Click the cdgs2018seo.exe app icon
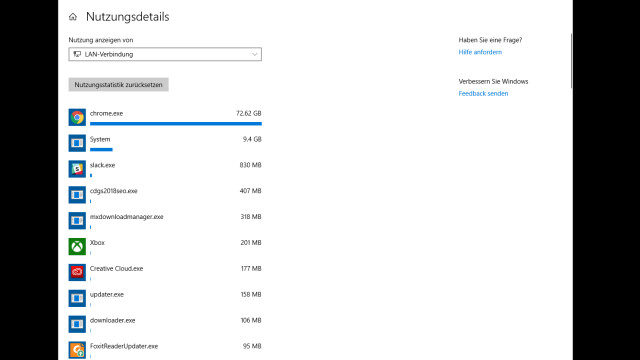The height and width of the screenshot is (360, 640). click(77, 195)
